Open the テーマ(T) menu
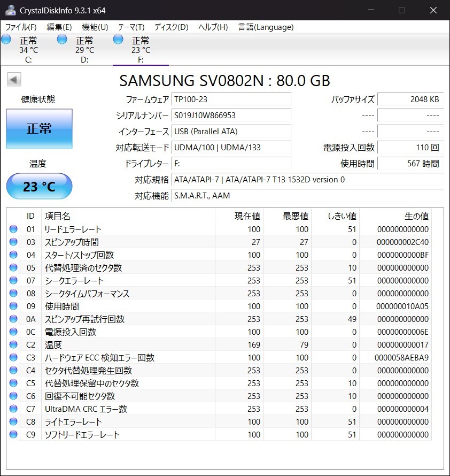The height and width of the screenshot is (476, 450). (x=131, y=27)
